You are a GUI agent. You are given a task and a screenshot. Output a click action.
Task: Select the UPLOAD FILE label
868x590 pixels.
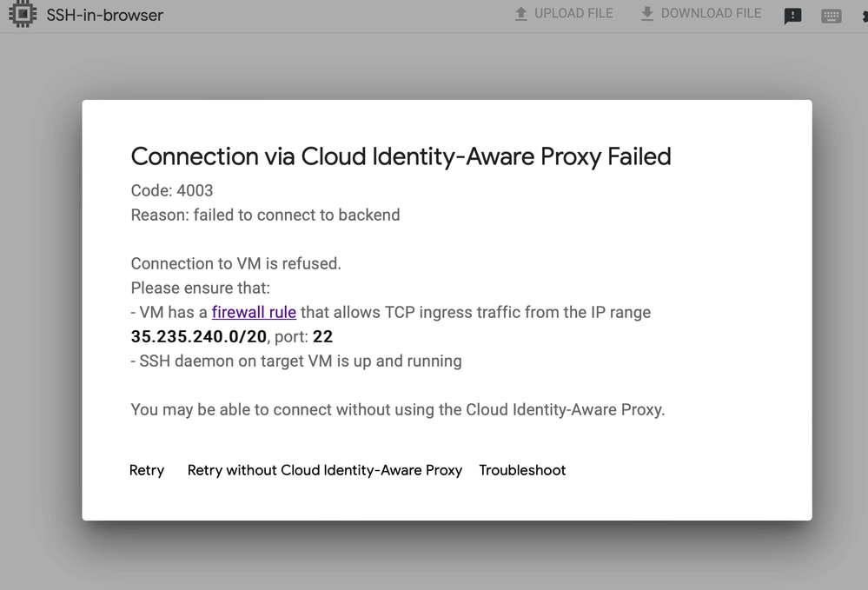click(x=573, y=13)
